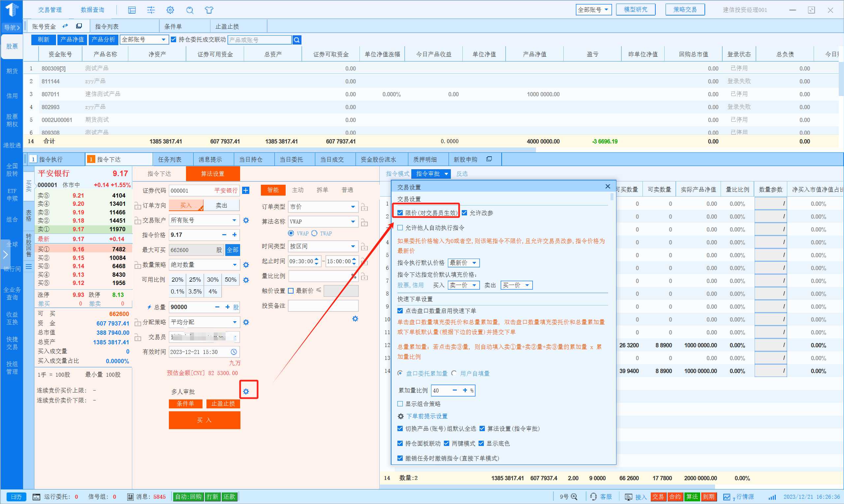Toggle 两键模式 checkbox
This screenshot has height=504, width=844.
(x=446, y=444)
